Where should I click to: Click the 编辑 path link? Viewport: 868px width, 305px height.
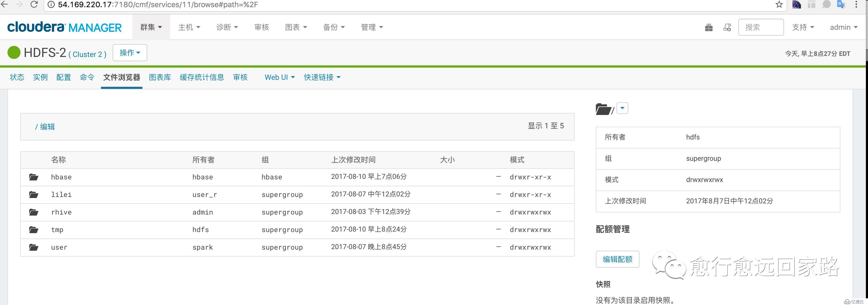tap(48, 126)
